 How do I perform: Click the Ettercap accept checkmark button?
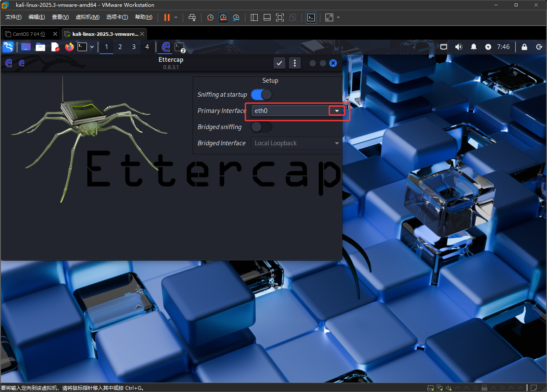tap(279, 63)
